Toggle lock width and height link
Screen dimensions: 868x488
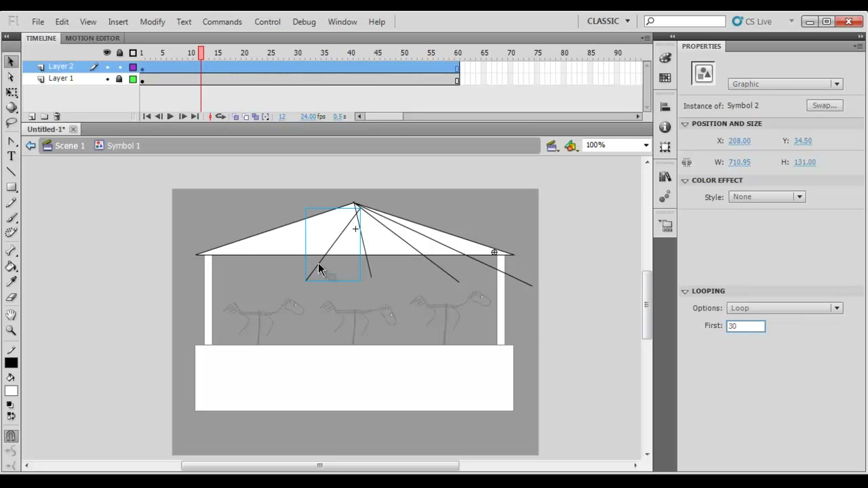(x=687, y=162)
